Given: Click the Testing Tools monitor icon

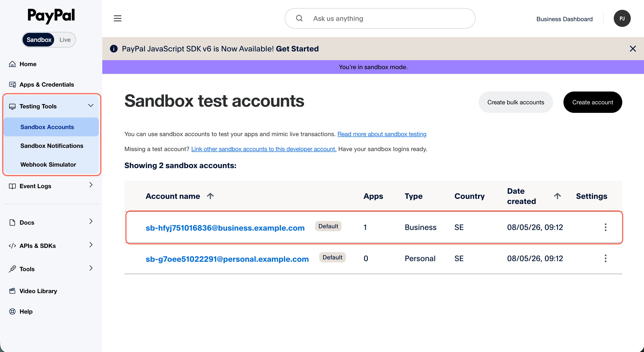Looking at the screenshot, I should coord(12,106).
